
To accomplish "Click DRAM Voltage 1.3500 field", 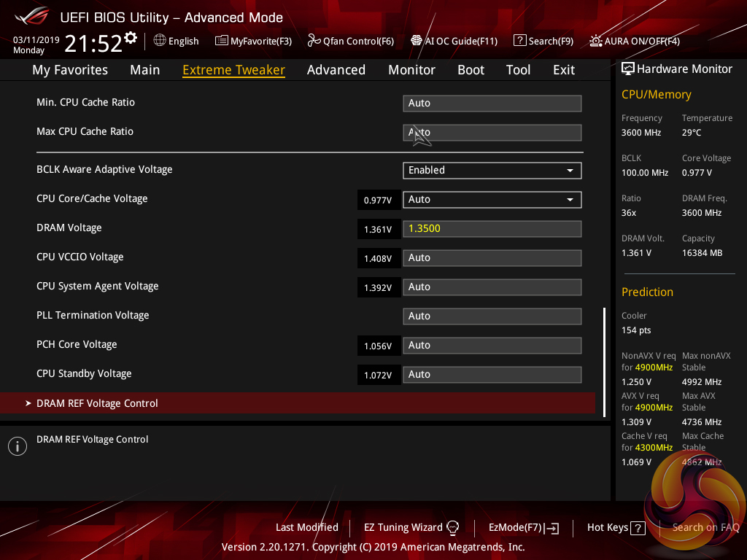I will point(492,228).
